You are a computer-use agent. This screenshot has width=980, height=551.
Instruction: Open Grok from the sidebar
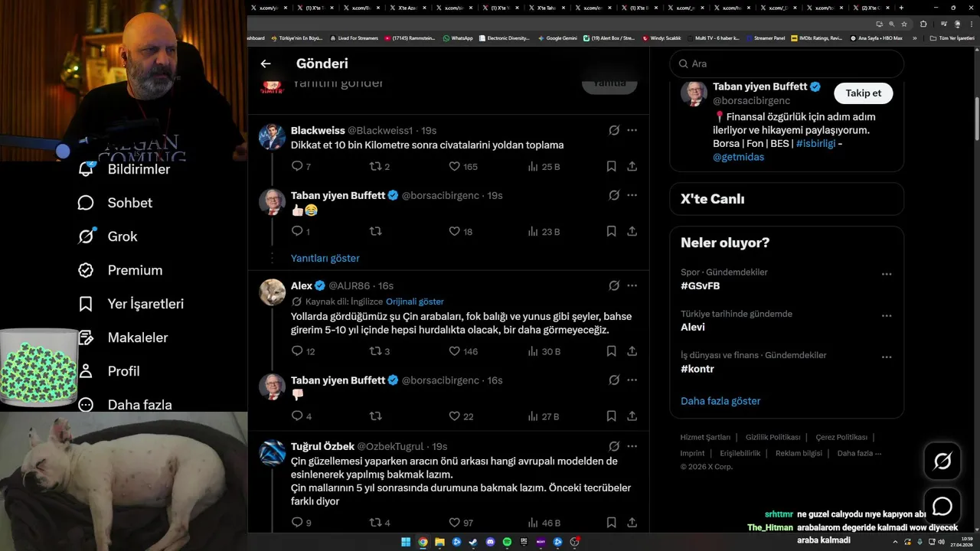coord(108,236)
